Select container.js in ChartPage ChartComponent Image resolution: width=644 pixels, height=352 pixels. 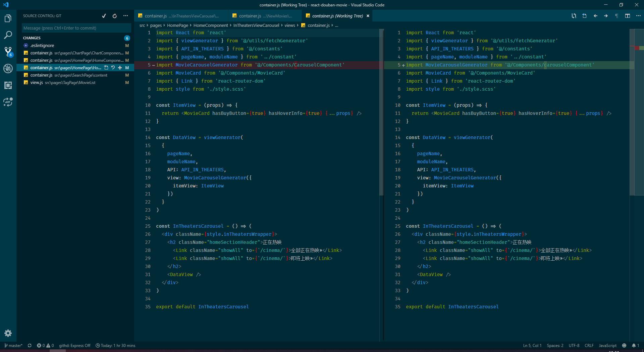[75, 53]
